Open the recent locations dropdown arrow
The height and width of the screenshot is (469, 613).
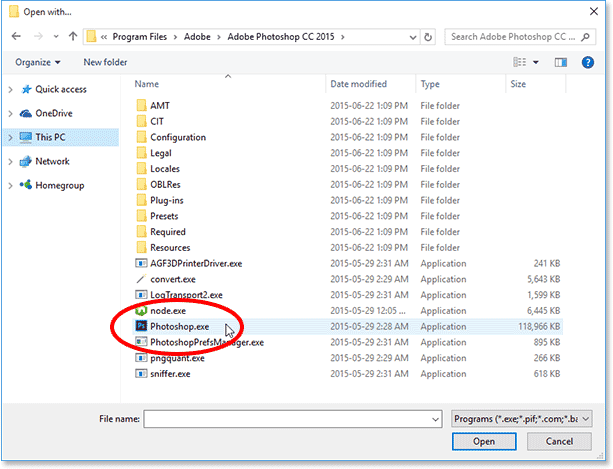coord(56,37)
